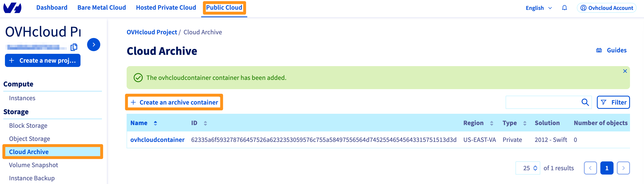Open notifications bell
Image resolution: width=644 pixels, height=184 pixels.
tap(564, 8)
